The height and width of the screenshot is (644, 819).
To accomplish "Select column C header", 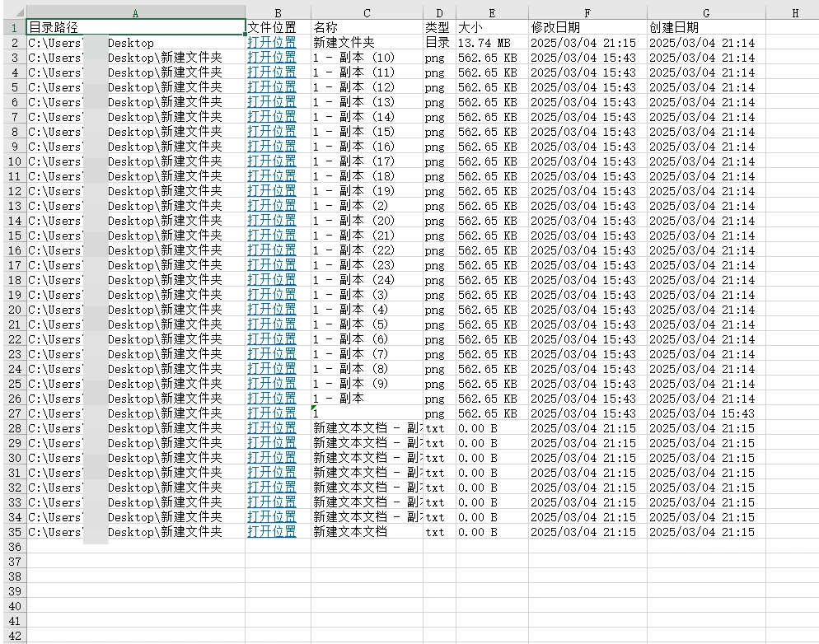I will click(x=367, y=13).
